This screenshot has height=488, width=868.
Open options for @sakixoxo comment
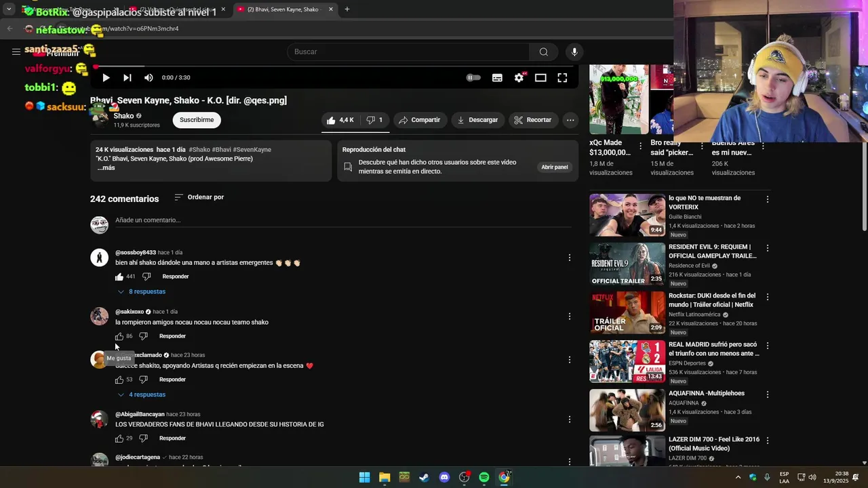570,317
